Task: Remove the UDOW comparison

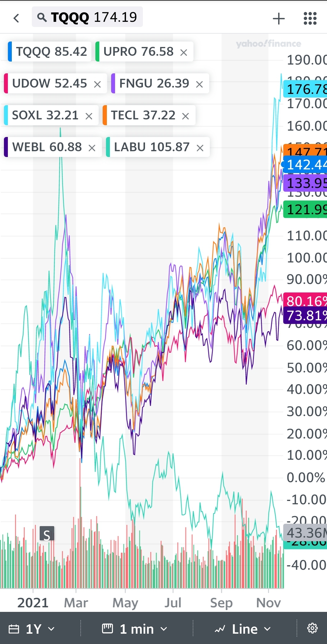Action: [97, 84]
